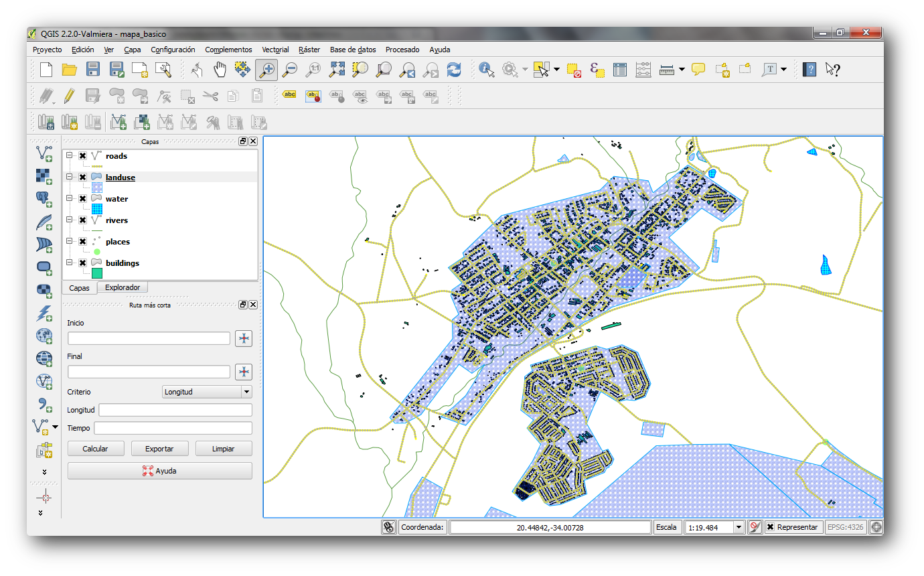Select the Identify Features tool

click(x=487, y=69)
